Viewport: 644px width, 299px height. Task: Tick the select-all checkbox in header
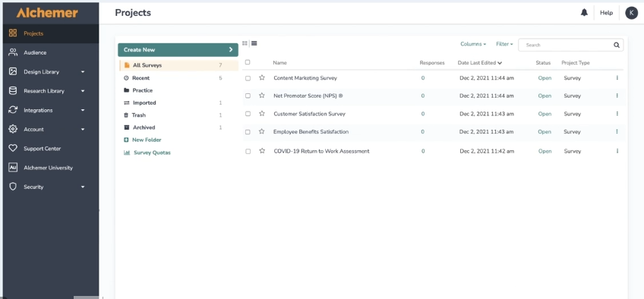click(248, 62)
